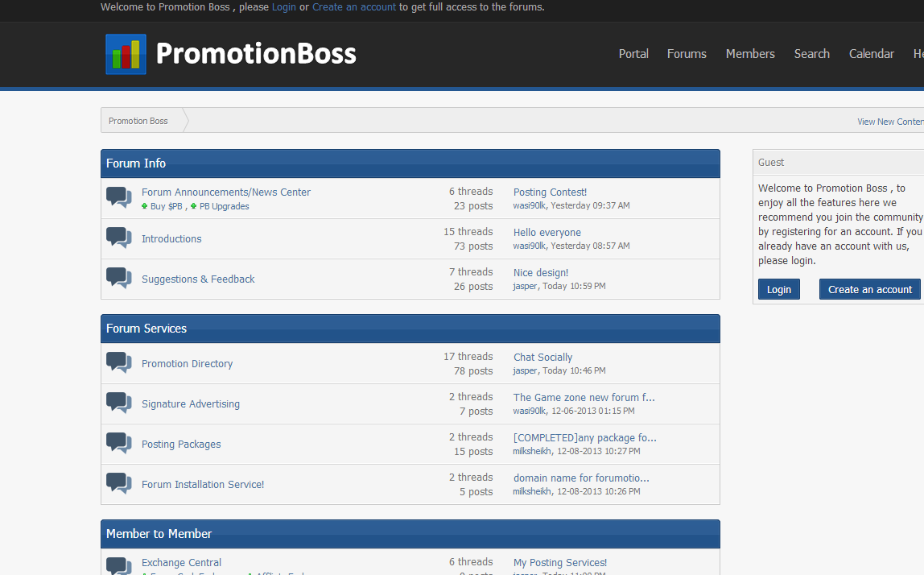The width and height of the screenshot is (924, 575).
Task: Click the PromotionBoss bar chart logo
Action: 126,54
